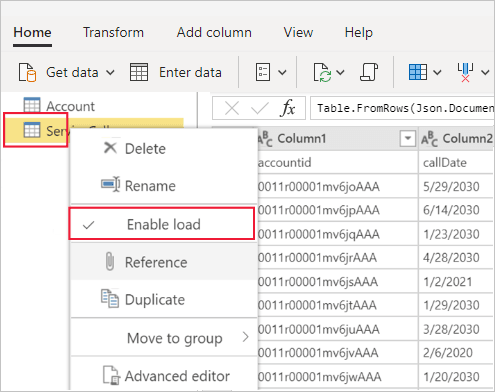The width and height of the screenshot is (495, 392).
Task: Click cell 0011r00001mv6juAAA
Action: click(337, 329)
